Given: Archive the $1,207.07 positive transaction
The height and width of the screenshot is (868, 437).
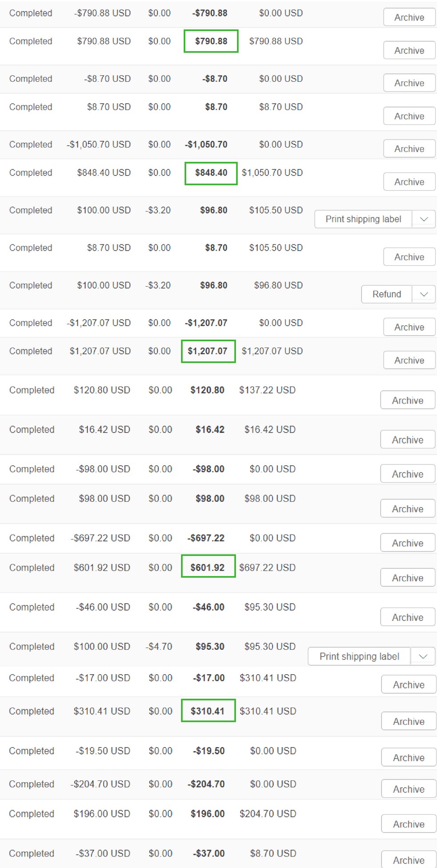Looking at the screenshot, I should click(409, 360).
